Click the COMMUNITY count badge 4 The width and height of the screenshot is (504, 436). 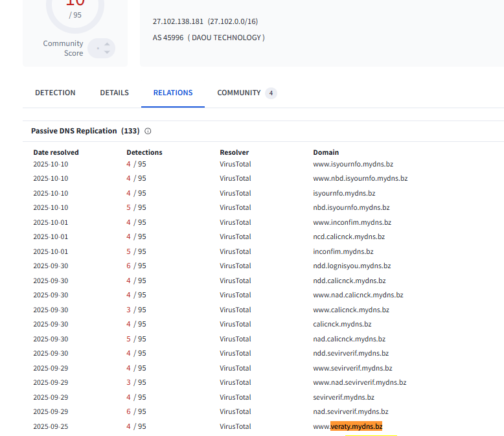[271, 93]
